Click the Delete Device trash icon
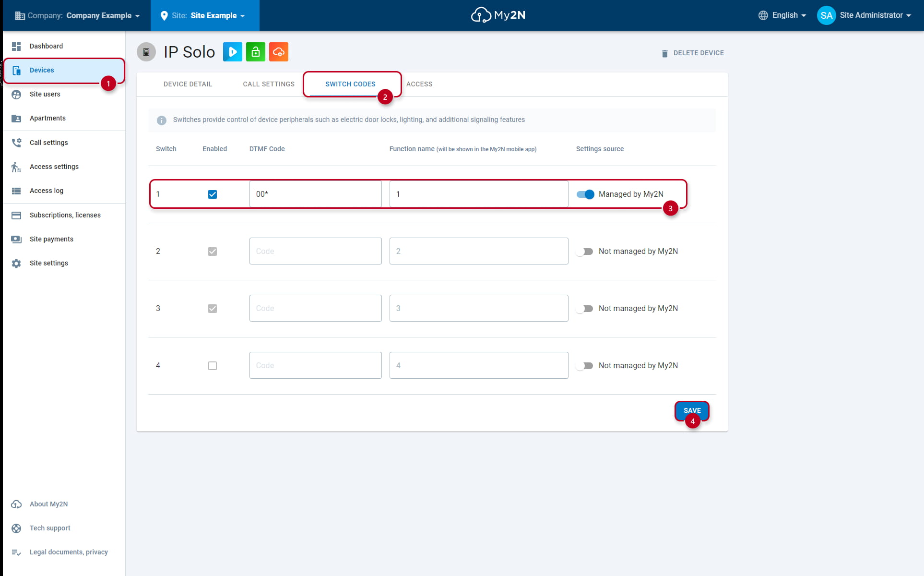The height and width of the screenshot is (576, 924). click(x=664, y=53)
